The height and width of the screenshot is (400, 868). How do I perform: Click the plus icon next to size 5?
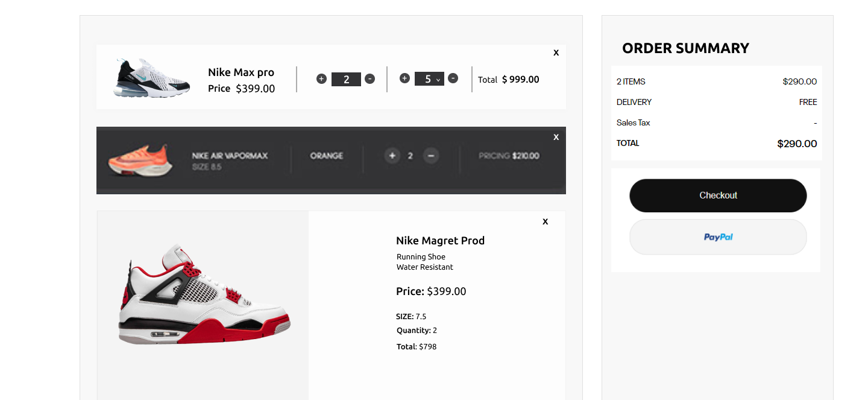point(404,78)
